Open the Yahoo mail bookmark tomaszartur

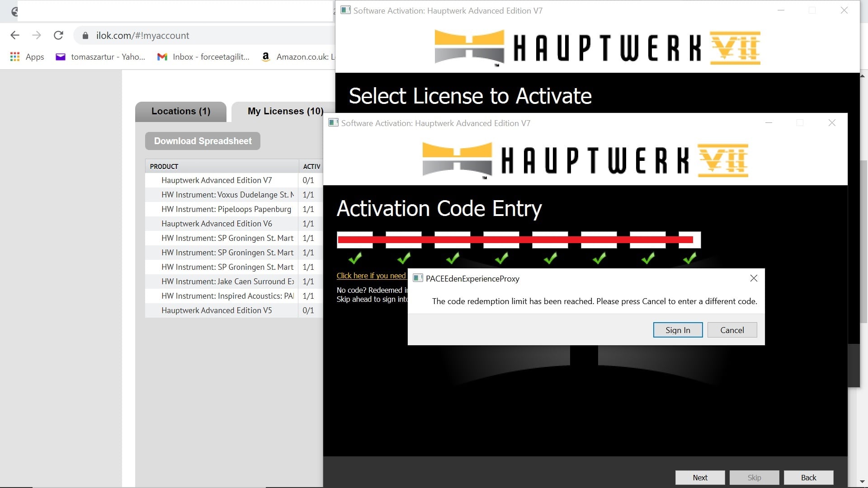click(x=100, y=56)
